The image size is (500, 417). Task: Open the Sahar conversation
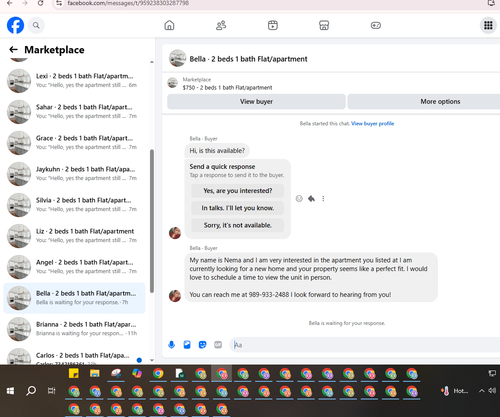[x=74, y=112]
